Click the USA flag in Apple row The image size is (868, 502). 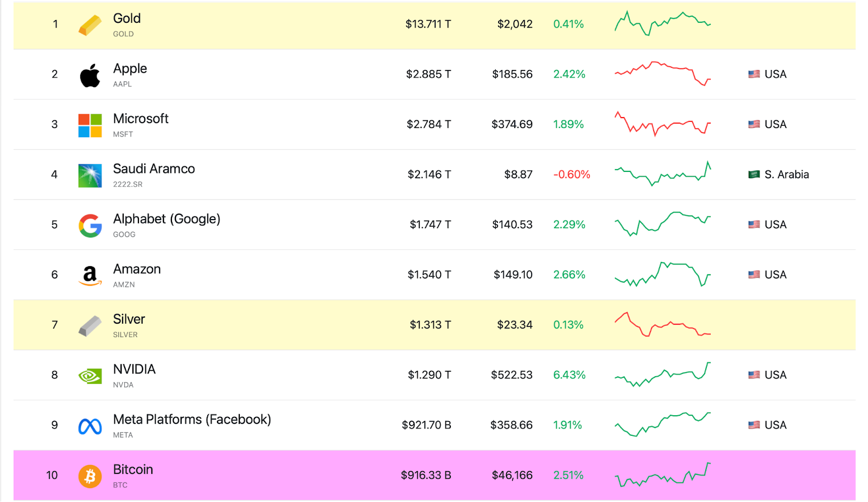[x=754, y=74]
